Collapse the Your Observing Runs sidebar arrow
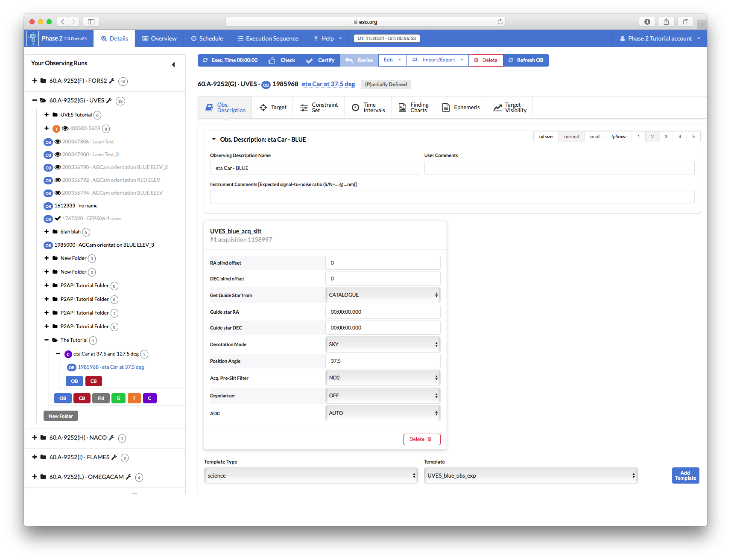Viewport: 731px width, 560px height. click(173, 64)
